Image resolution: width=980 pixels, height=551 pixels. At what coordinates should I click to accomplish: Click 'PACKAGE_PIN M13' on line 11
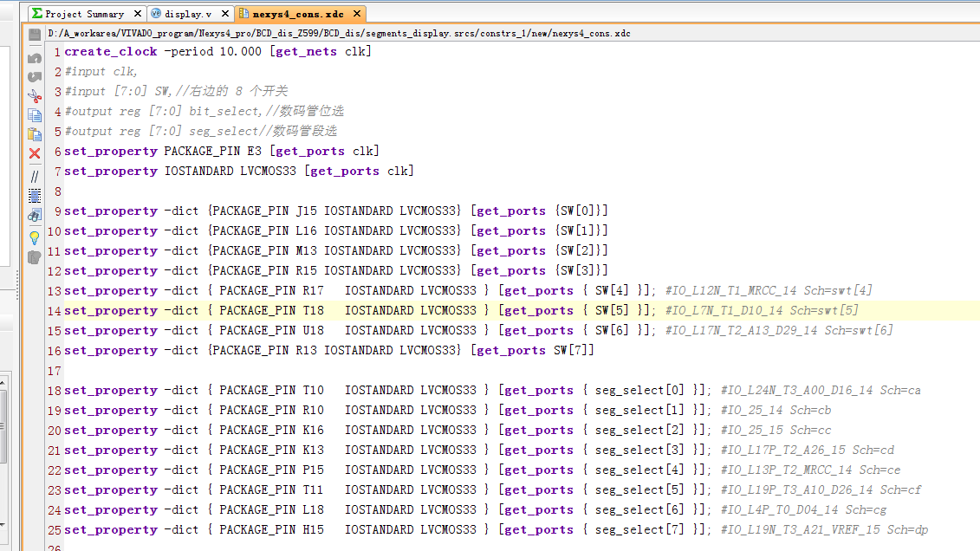point(264,251)
